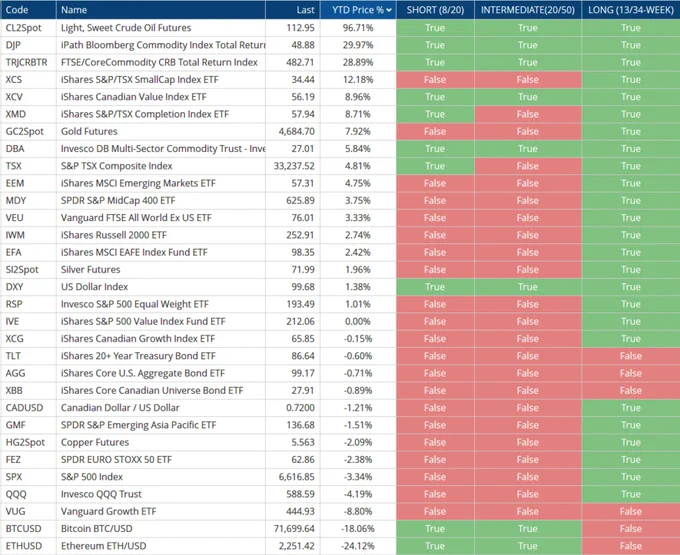Select FTSE/CoreCommodity CRB Total Return Index
680x555 pixels.
pos(159,62)
